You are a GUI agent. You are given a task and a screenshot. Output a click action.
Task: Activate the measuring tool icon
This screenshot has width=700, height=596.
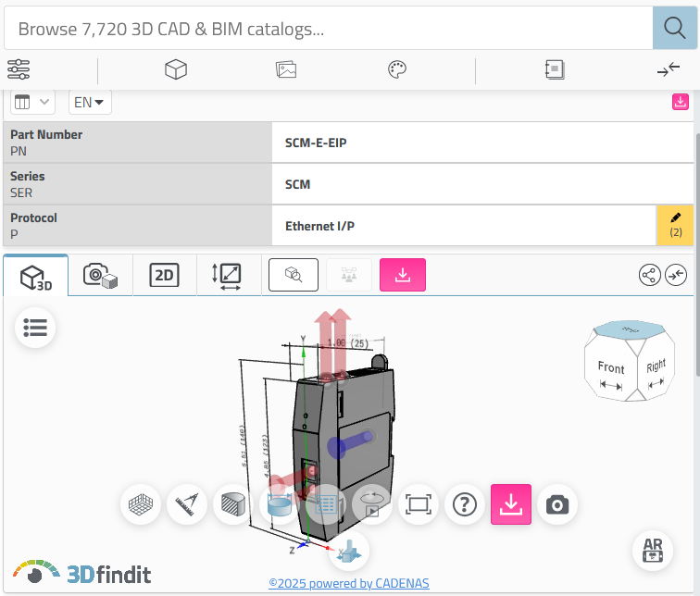click(187, 504)
